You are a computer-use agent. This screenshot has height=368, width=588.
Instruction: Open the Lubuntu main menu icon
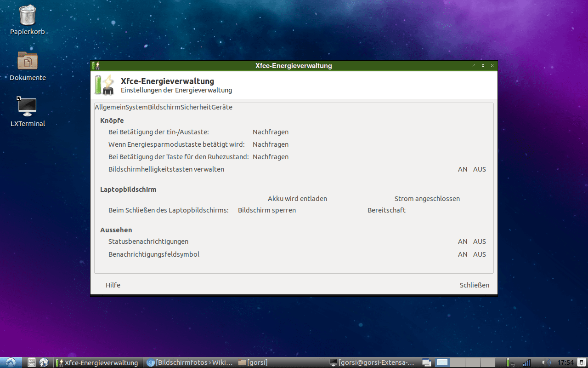pos(10,362)
